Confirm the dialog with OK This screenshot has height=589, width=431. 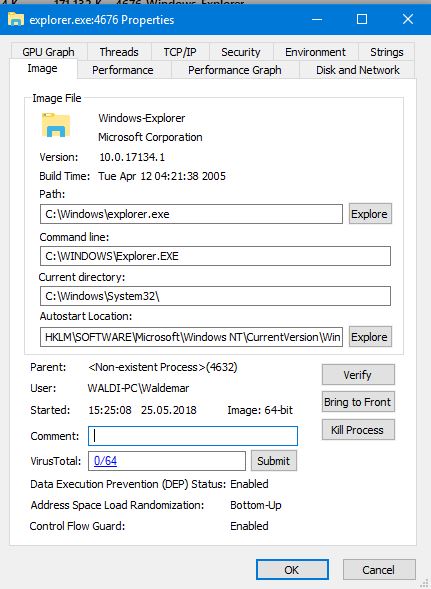coord(292,570)
